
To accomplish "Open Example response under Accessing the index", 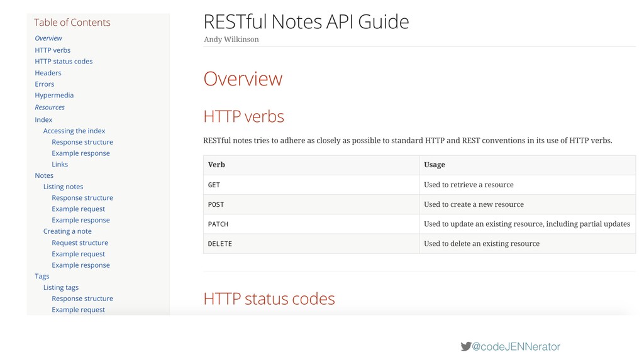I will (x=81, y=153).
